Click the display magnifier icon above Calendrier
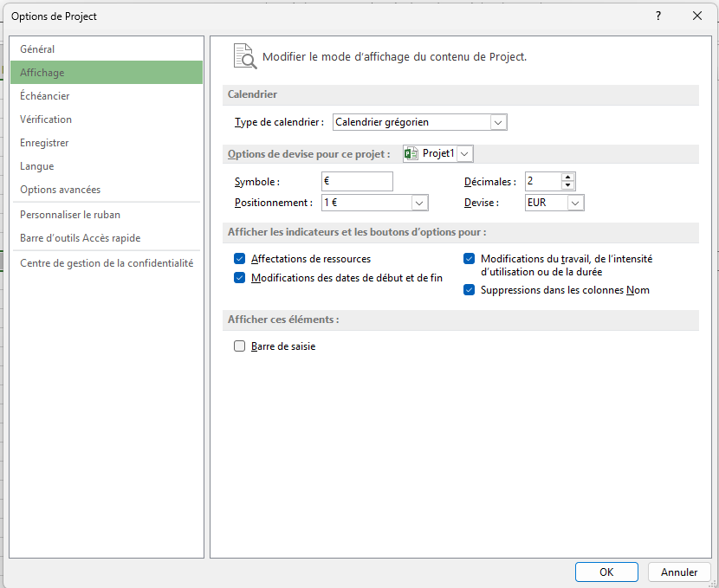This screenshot has height=588, width=719. (x=246, y=55)
